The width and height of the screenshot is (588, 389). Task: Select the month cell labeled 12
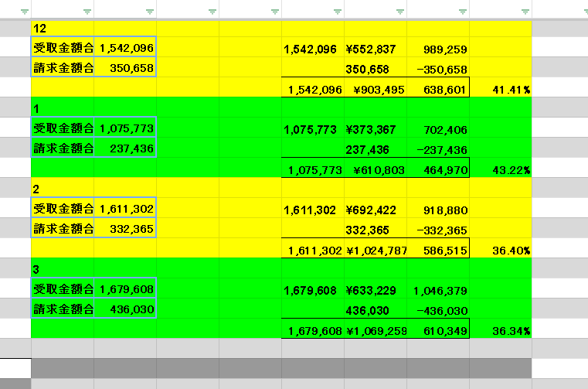pos(63,28)
